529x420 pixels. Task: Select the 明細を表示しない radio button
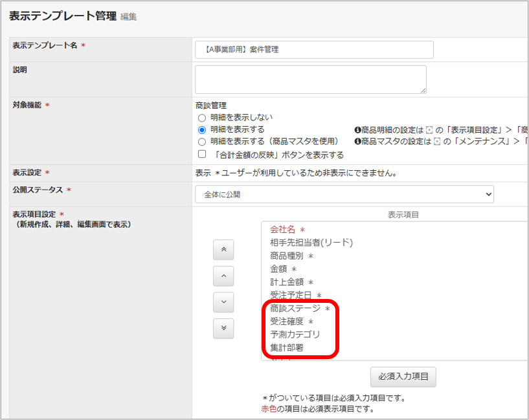202,118
